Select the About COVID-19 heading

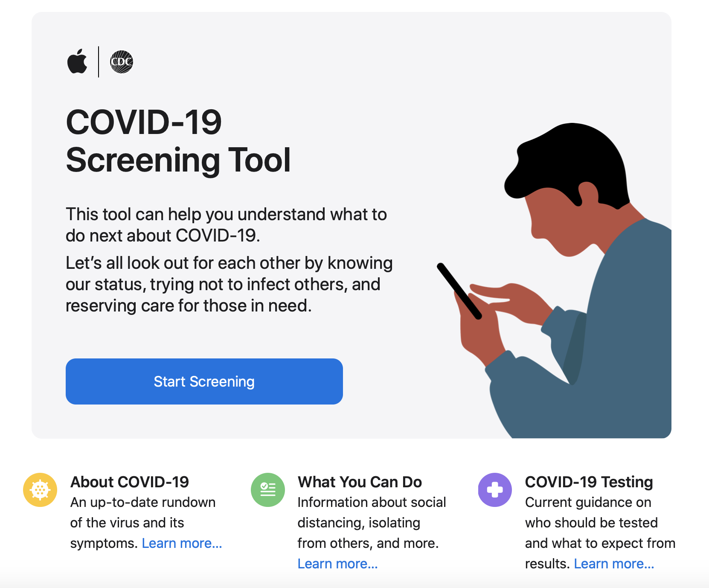[130, 482]
